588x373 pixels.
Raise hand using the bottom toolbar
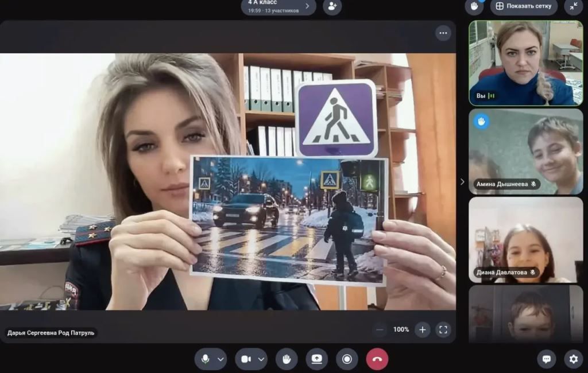pyautogui.click(x=287, y=359)
